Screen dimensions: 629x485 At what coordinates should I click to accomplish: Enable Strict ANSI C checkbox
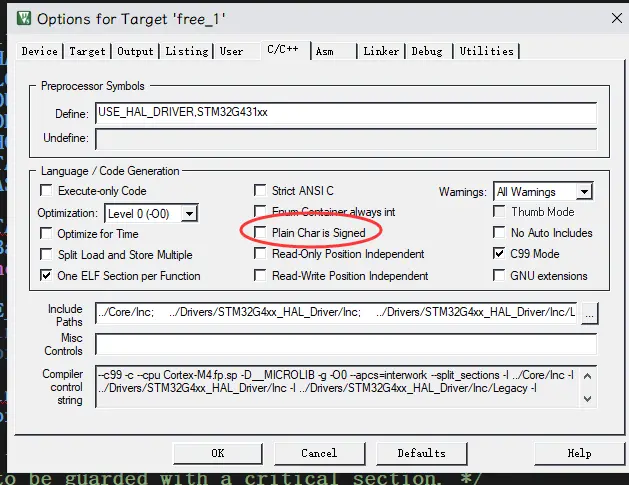[x=261, y=191]
